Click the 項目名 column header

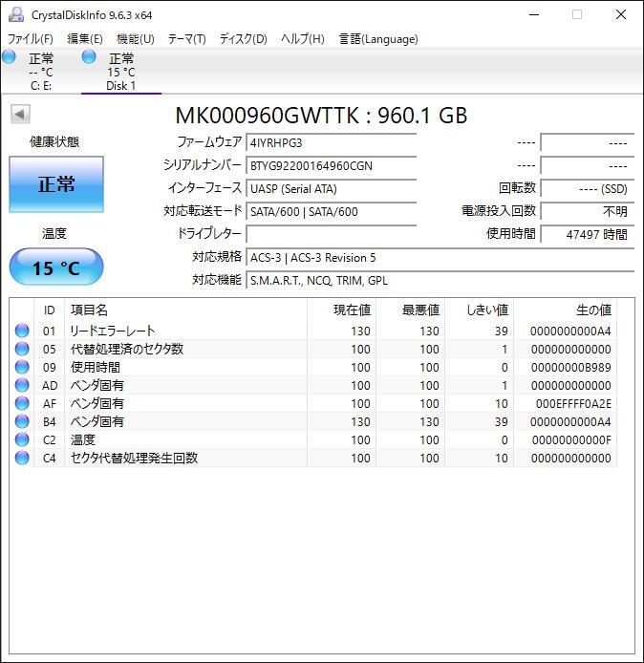185,310
